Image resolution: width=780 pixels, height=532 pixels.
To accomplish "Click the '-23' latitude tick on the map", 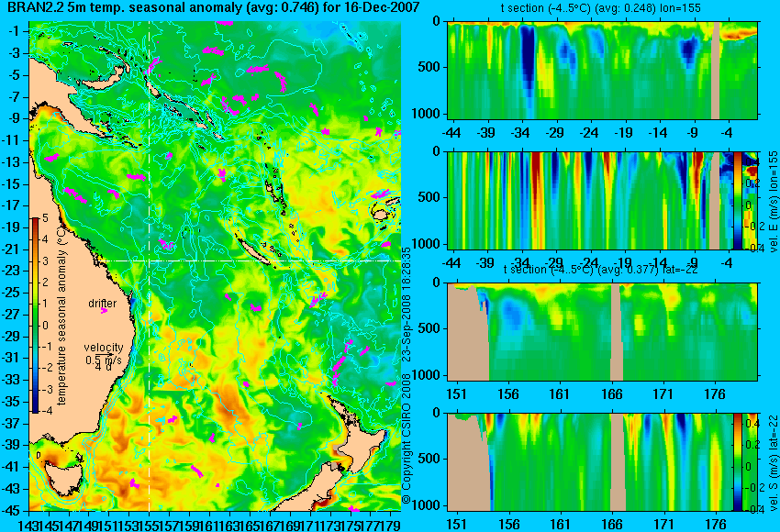I will tap(11, 271).
